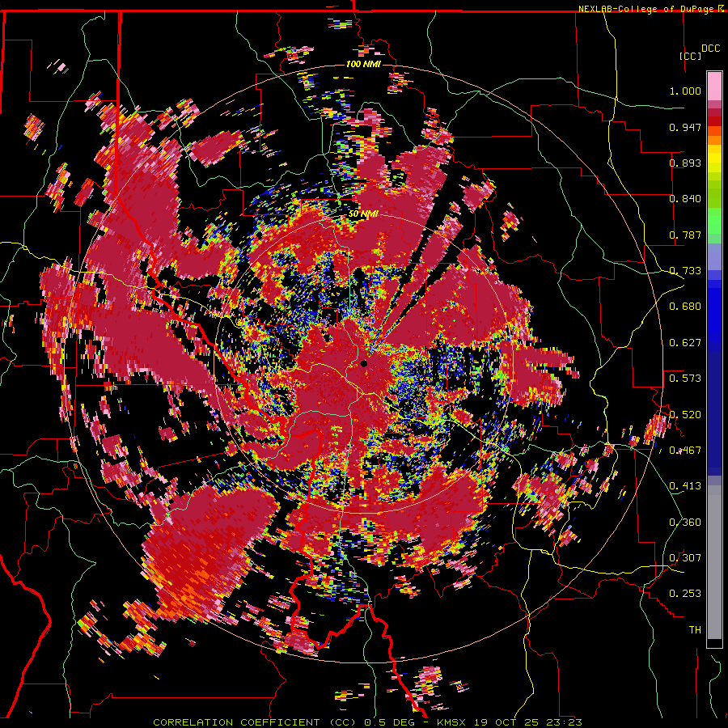Click the CORRELATION COEFFICIENT title text
Viewport: 728px width, 728px height.
pyautogui.click(x=236, y=722)
